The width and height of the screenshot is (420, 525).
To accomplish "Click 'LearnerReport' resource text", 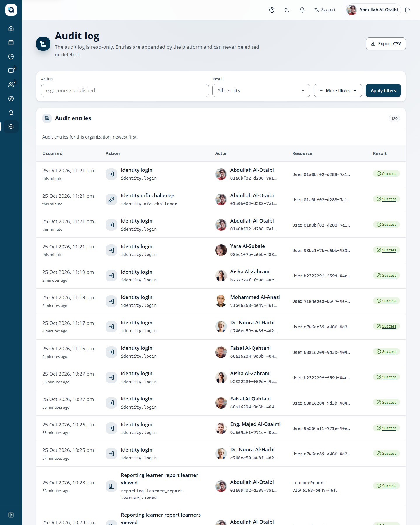I will pos(309,483).
